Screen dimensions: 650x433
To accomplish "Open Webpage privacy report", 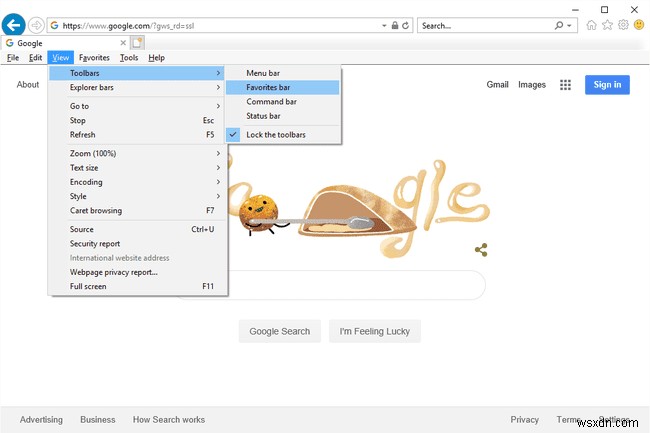I will (x=138, y=272).
